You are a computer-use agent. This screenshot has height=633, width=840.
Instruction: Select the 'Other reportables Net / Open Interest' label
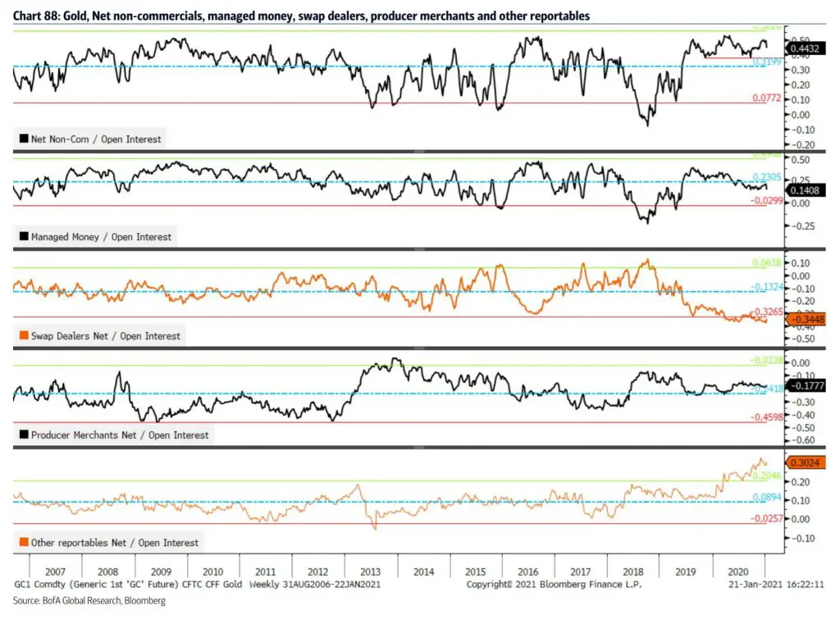pyautogui.click(x=115, y=543)
